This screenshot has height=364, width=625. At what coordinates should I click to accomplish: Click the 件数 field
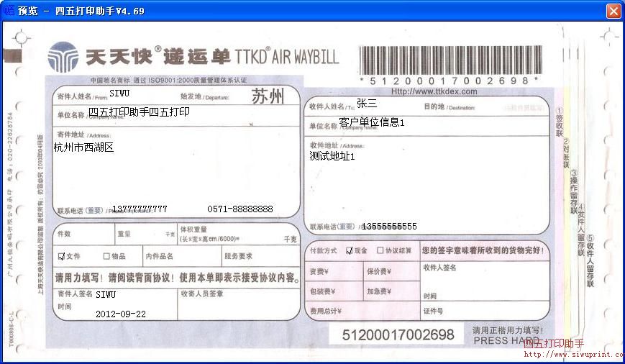tap(83, 234)
